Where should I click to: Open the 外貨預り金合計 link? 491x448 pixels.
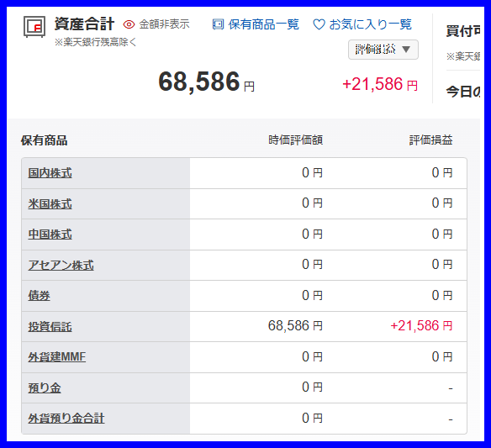[66, 419]
